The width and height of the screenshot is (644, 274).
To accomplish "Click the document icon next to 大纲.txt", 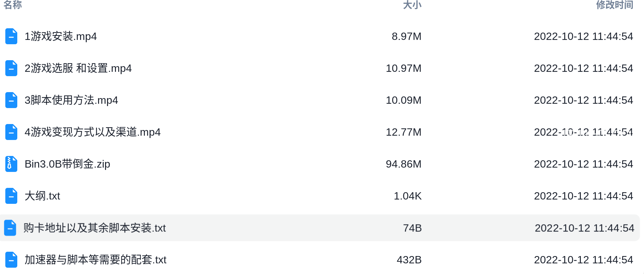I will (x=11, y=196).
